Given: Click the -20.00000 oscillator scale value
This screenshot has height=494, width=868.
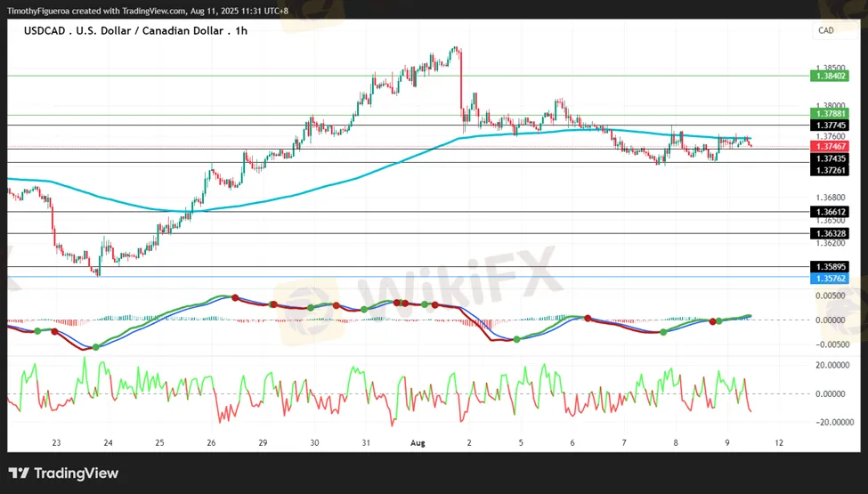Looking at the screenshot, I should [x=829, y=422].
